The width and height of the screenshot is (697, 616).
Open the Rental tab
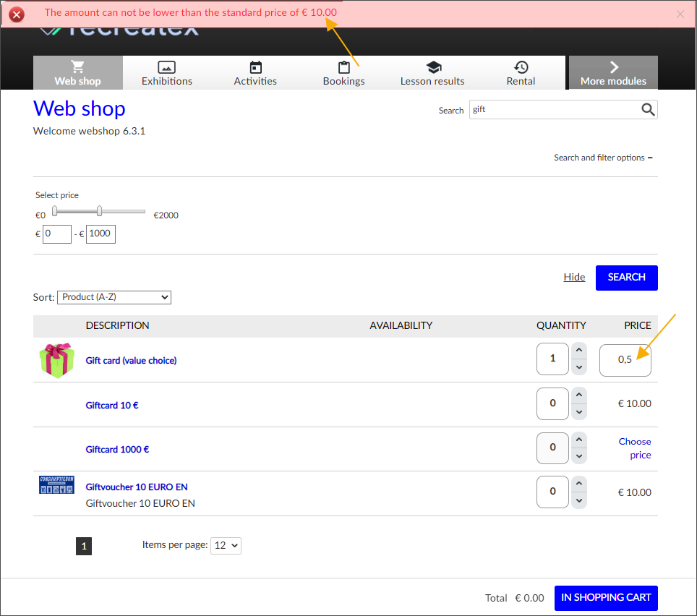[x=521, y=73]
